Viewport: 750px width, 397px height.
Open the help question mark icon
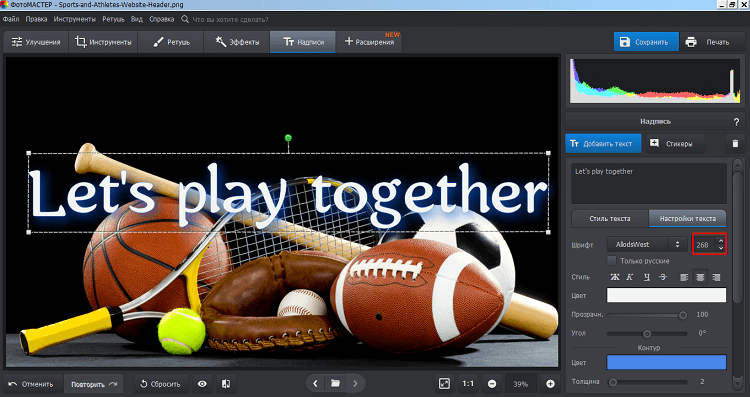pos(736,122)
